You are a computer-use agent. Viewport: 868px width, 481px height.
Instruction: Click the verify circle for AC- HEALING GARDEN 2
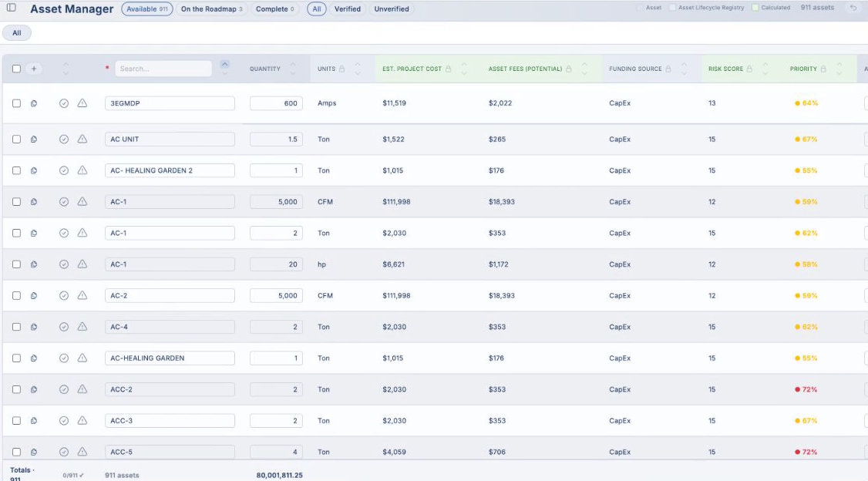pyautogui.click(x=64, y=170)
